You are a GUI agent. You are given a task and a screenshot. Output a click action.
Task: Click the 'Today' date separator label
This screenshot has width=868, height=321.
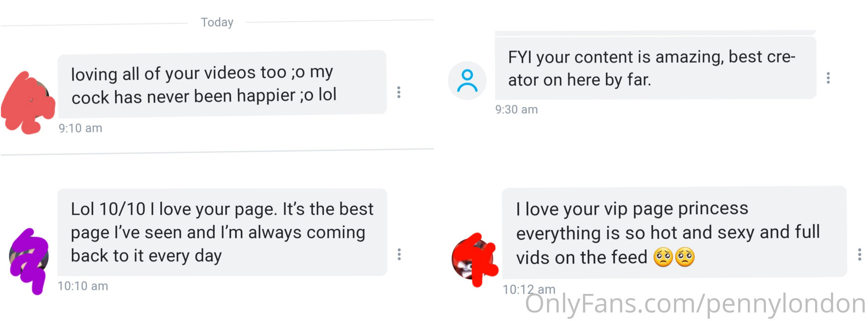click(x=217, y=22)
